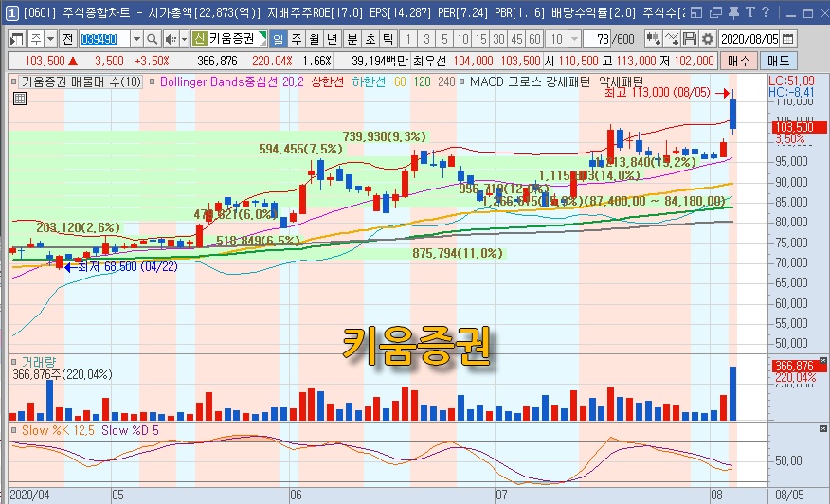The width and height of the screenshot is (830, 504).
Task: Click the speaker sound icon
Action: click(x=171, y=39)
